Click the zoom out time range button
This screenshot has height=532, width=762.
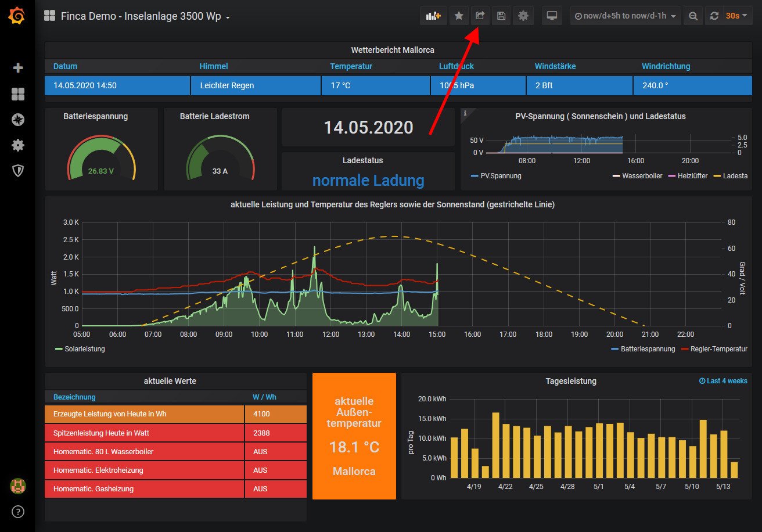click(x=693, y=16)
